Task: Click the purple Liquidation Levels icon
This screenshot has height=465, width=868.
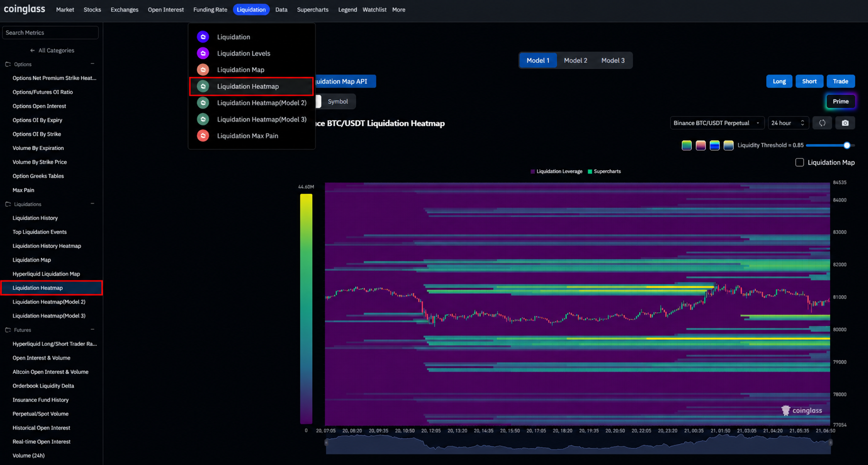Action: (203, 53)
